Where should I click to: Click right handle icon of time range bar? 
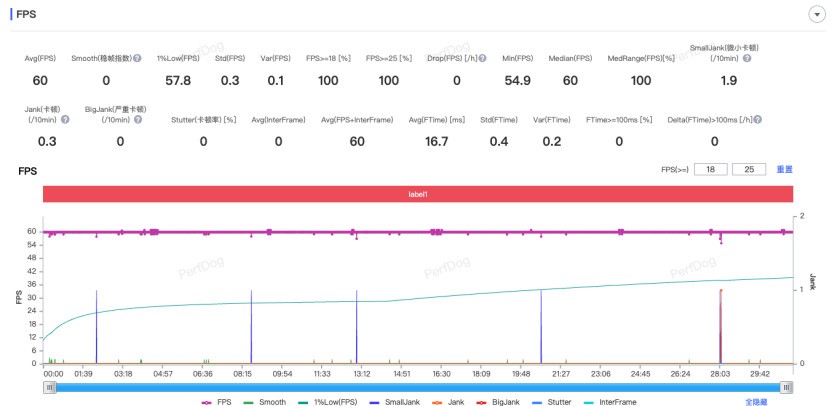tap(787, 387)
